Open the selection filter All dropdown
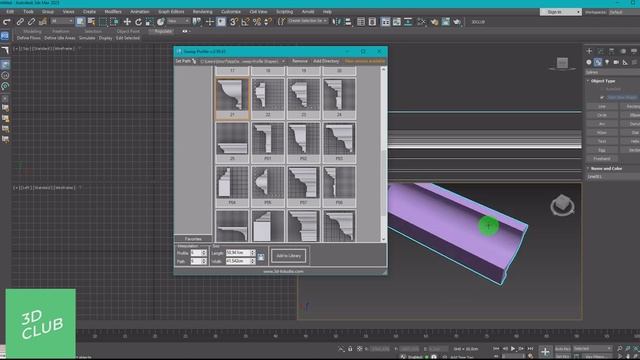Image resolution: width=640 pixels, height=360 pixels. coord(62,21)
